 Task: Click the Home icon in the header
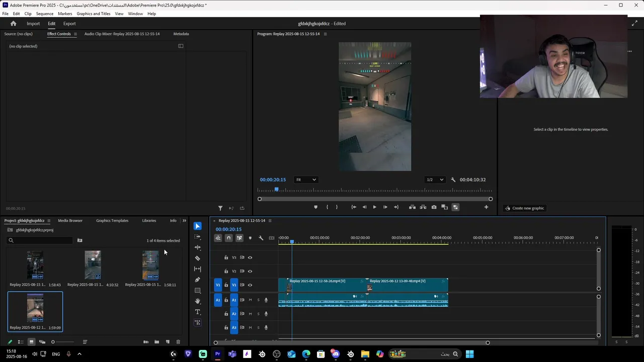point(13,24)
